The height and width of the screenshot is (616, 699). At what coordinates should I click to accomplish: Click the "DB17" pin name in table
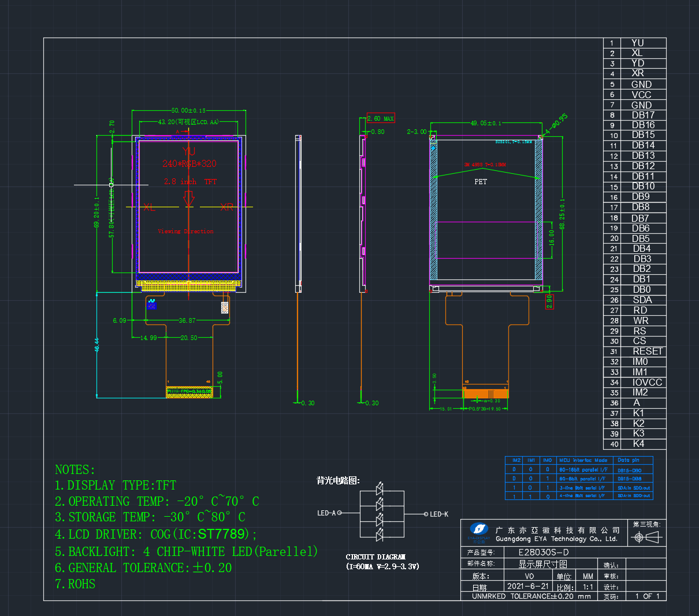click(x=643, y=115)
